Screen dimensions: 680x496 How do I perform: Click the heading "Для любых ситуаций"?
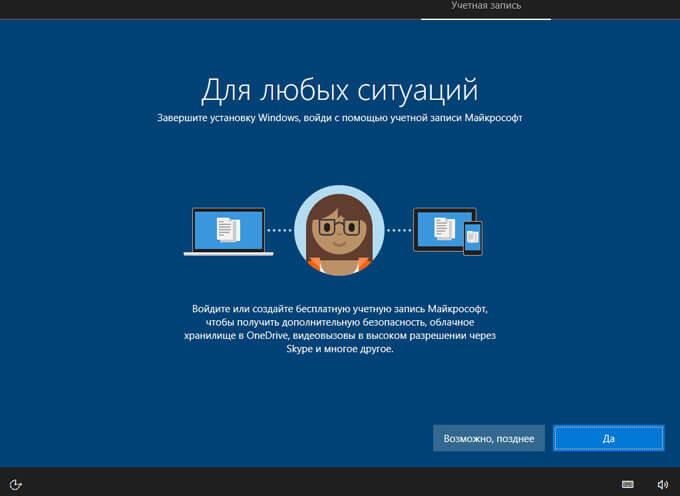pos(340,91)
